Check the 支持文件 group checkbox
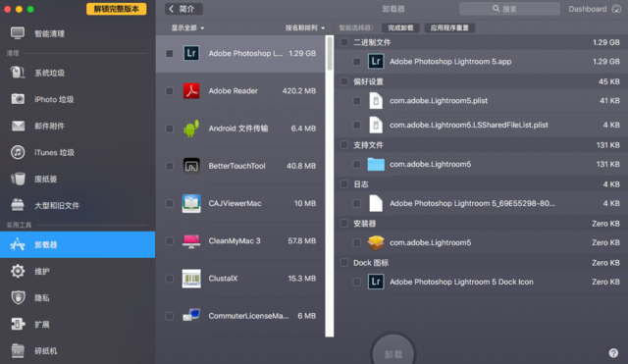628x364 pixels. click(344, 144)
